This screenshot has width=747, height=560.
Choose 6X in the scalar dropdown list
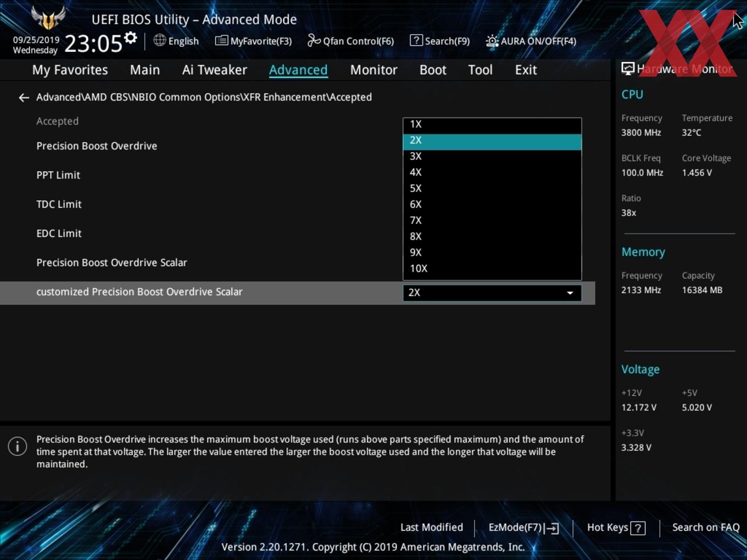click(492, 204)
